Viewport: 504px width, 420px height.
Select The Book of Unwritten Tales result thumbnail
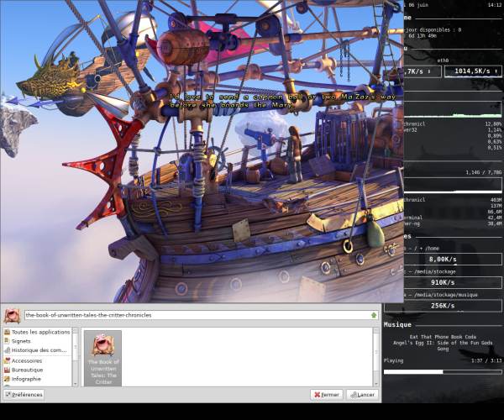[x=102, y=359]
